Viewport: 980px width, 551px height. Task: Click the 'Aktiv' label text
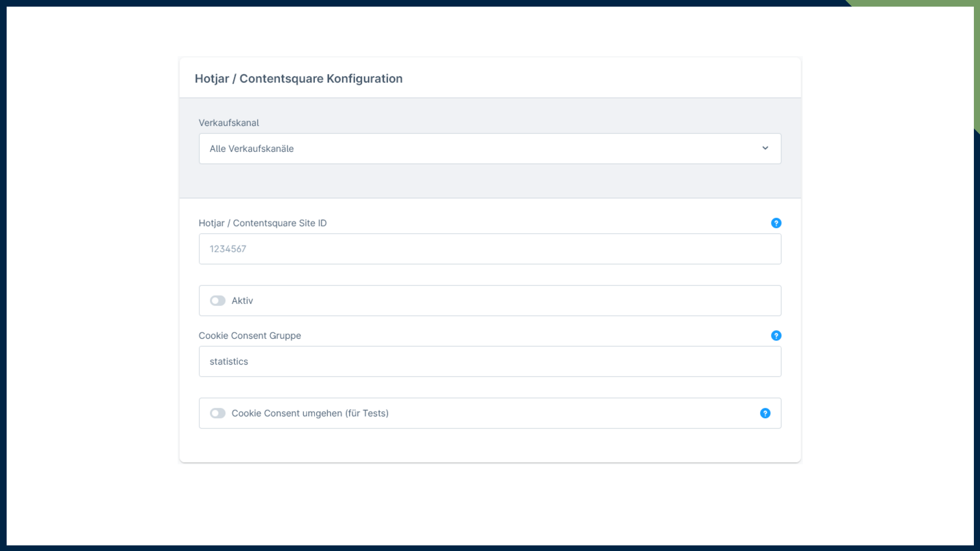click(x=242, y=301)
